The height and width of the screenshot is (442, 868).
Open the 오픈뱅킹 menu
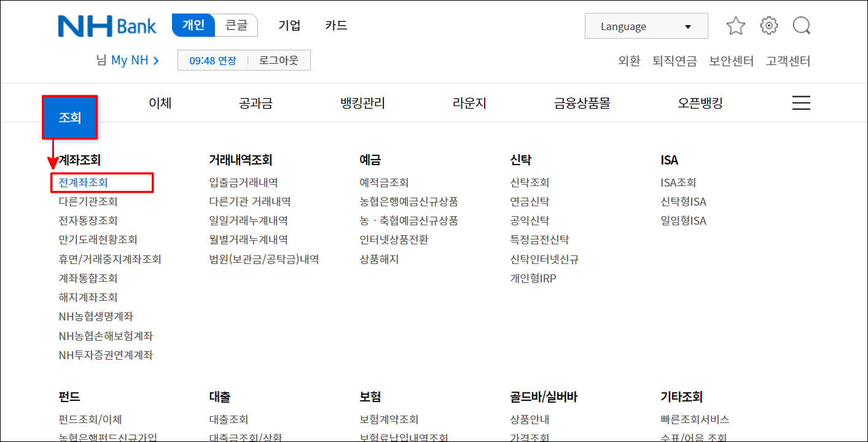pyautogui.click(x=700, y=103)
